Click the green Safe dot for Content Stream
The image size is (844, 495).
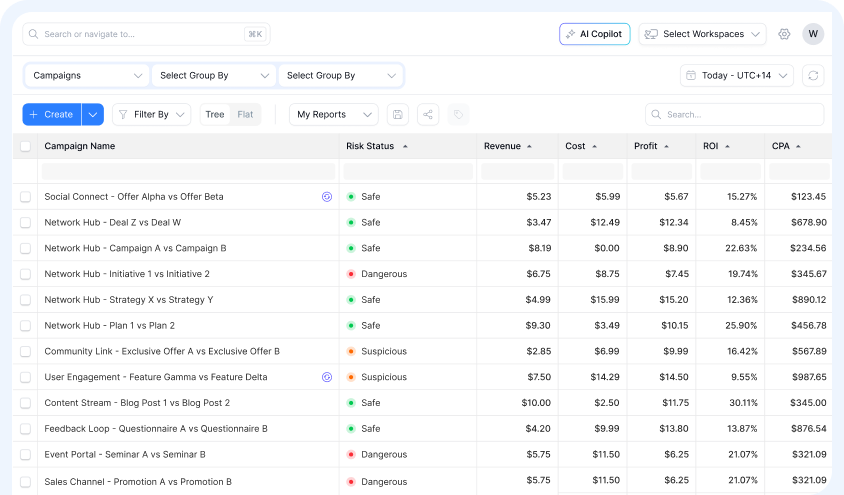click(351, 403)
